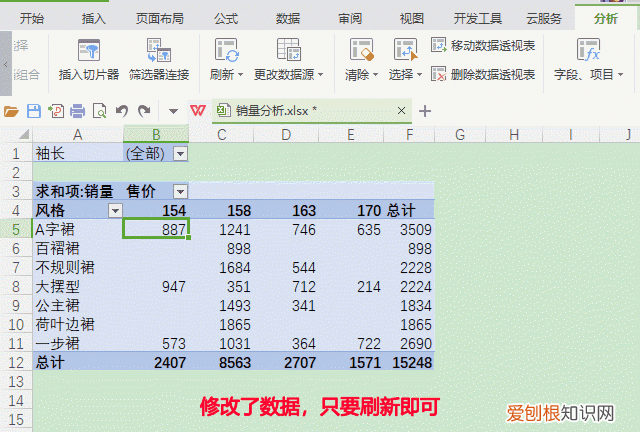Click the Clear pivot table icon
The height and width of the screenshot is (432, 640).
click(x=362, y=50)
